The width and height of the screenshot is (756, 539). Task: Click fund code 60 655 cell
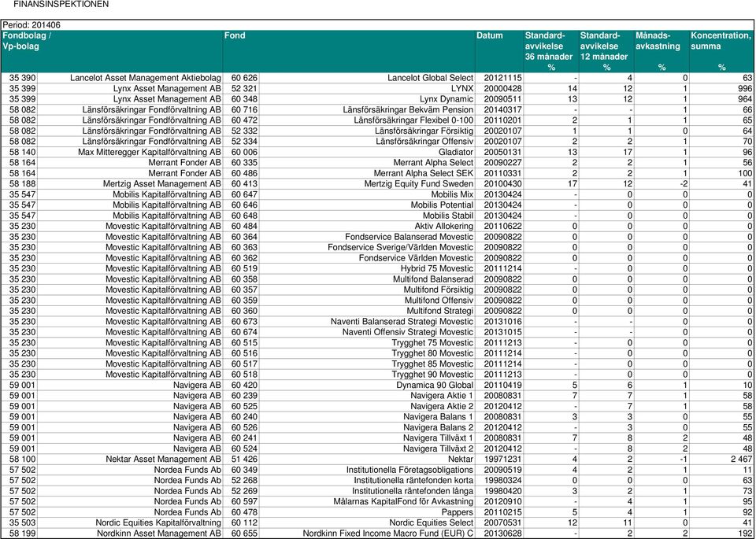(x=240, y=533)
